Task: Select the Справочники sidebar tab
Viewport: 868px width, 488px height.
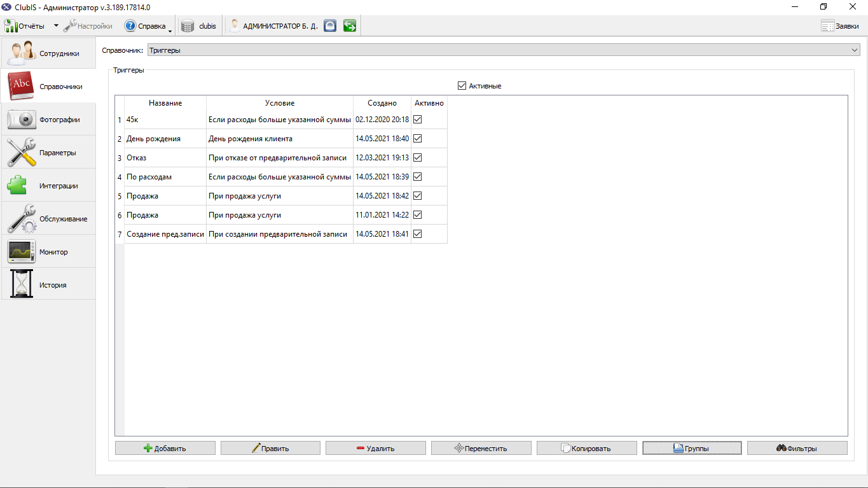Action: [x=48, y=86]
